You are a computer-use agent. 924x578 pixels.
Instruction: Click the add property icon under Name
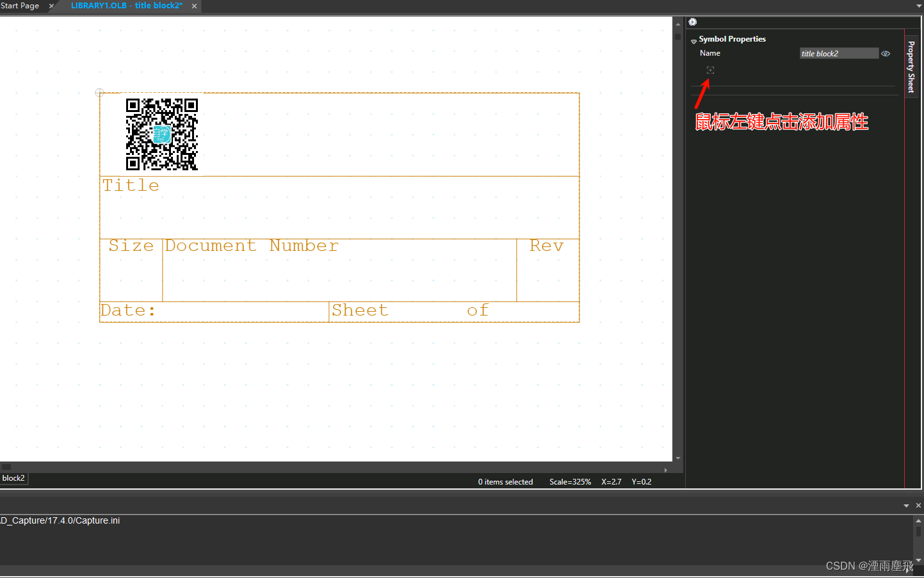tap(710, 70)
